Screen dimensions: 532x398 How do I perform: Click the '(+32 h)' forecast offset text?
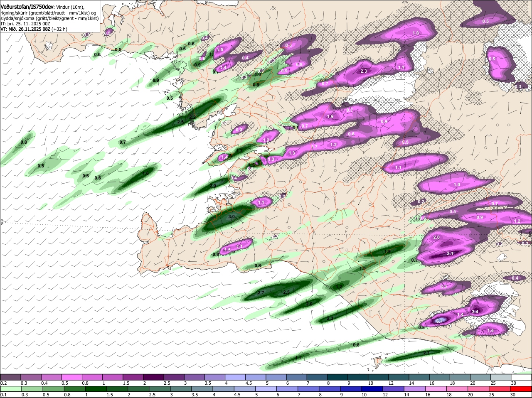60,29
